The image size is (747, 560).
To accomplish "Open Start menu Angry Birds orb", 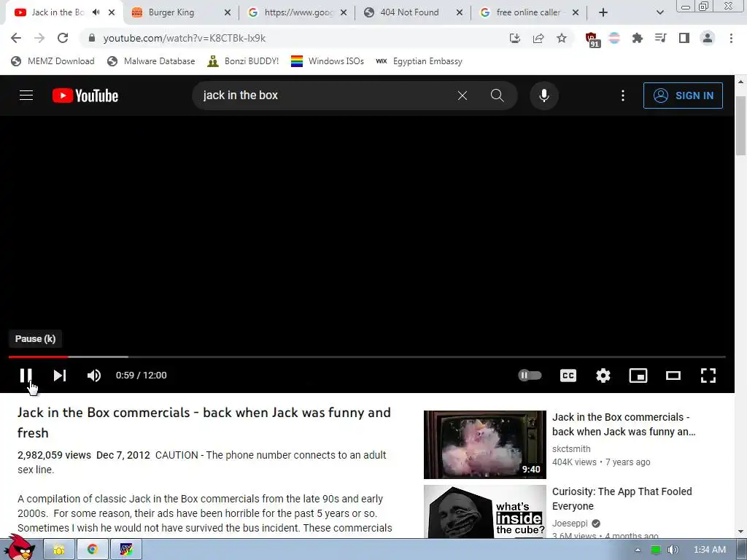I will (20, 548).
